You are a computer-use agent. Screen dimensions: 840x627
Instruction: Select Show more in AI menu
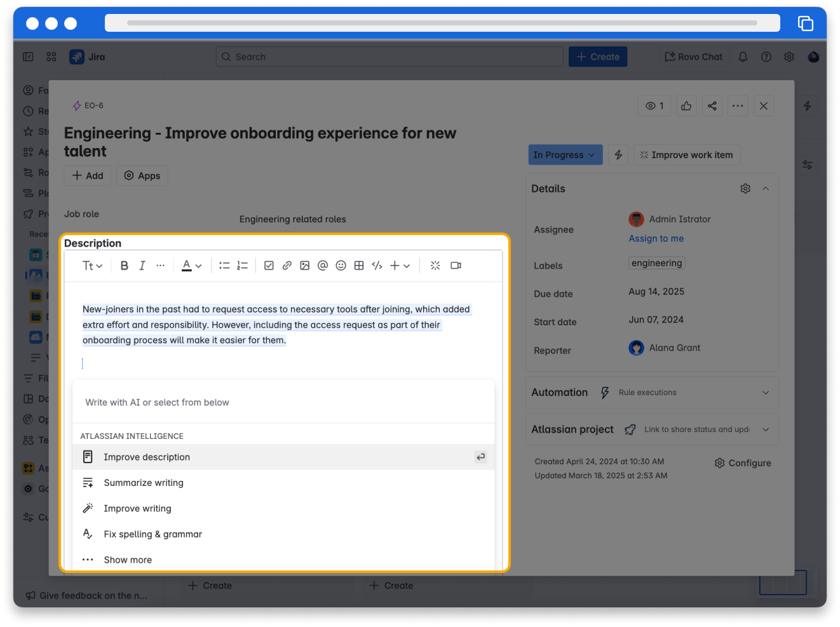pyautogui.click(x=283, y=560)
